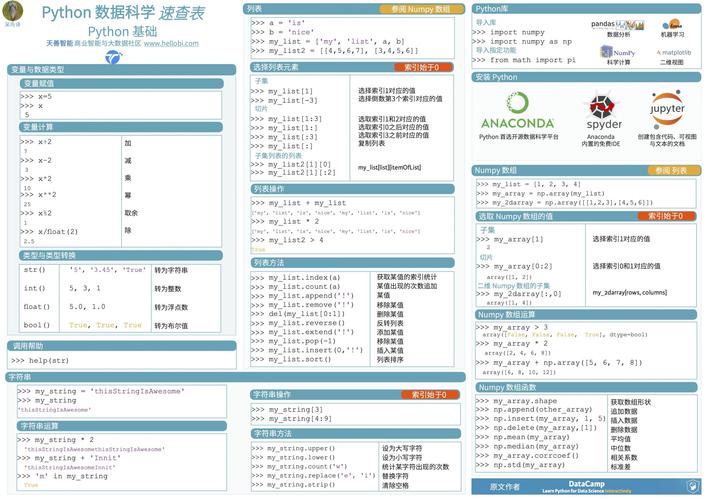This screenshot has width=707, height=500.
Task: Click the 替换字符 description
Action: click(x=395, y=476)
